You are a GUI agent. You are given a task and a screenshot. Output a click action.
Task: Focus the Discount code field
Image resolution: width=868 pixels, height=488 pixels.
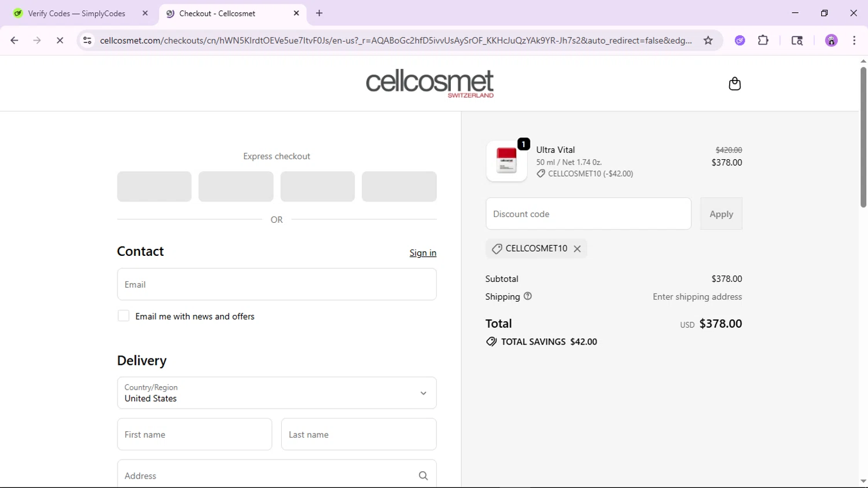click(589, 214)
